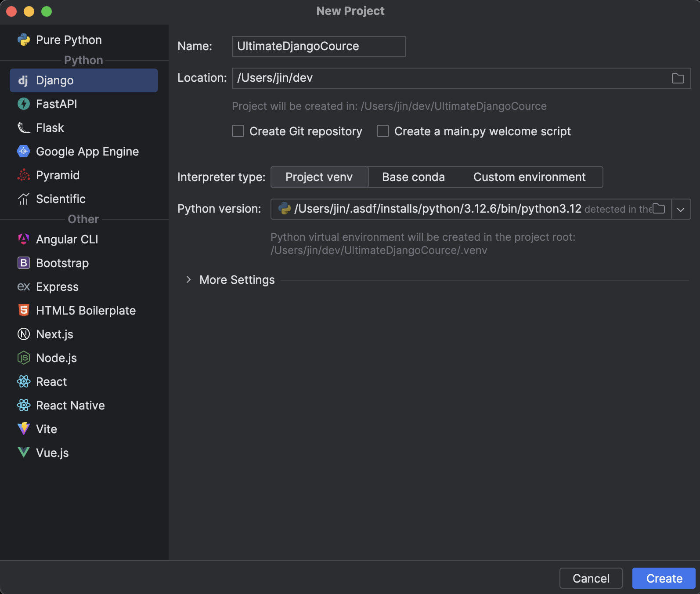Click the Flask horn icon
Screen dimensions: 700x594
tap(24, 128)
